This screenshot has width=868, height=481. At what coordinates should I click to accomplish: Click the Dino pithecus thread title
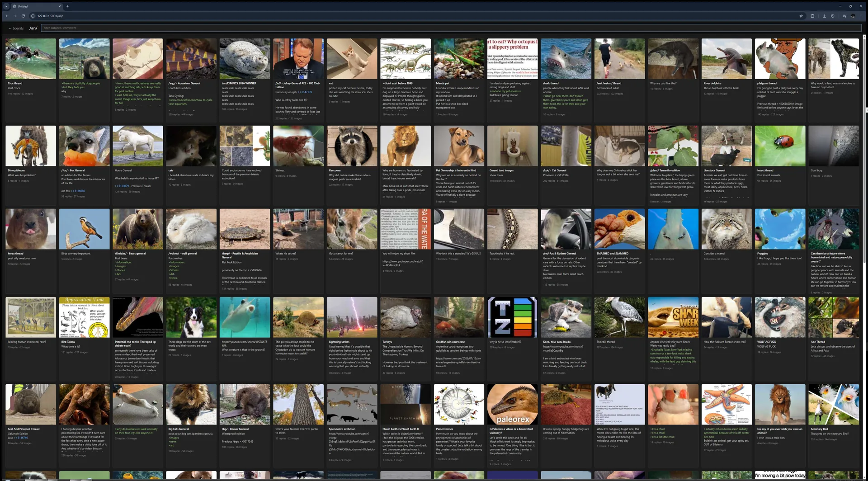coord(16,170)
